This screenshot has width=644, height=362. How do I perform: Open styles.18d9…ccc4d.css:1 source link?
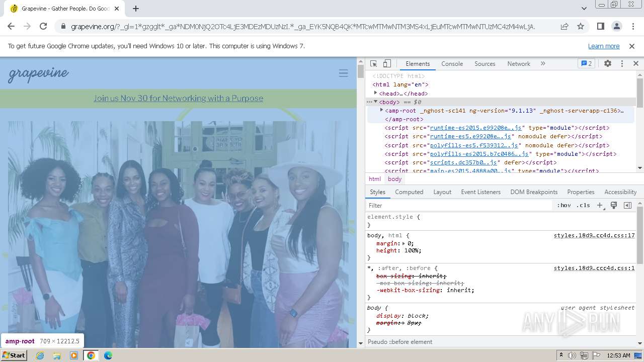click(594, 268)
